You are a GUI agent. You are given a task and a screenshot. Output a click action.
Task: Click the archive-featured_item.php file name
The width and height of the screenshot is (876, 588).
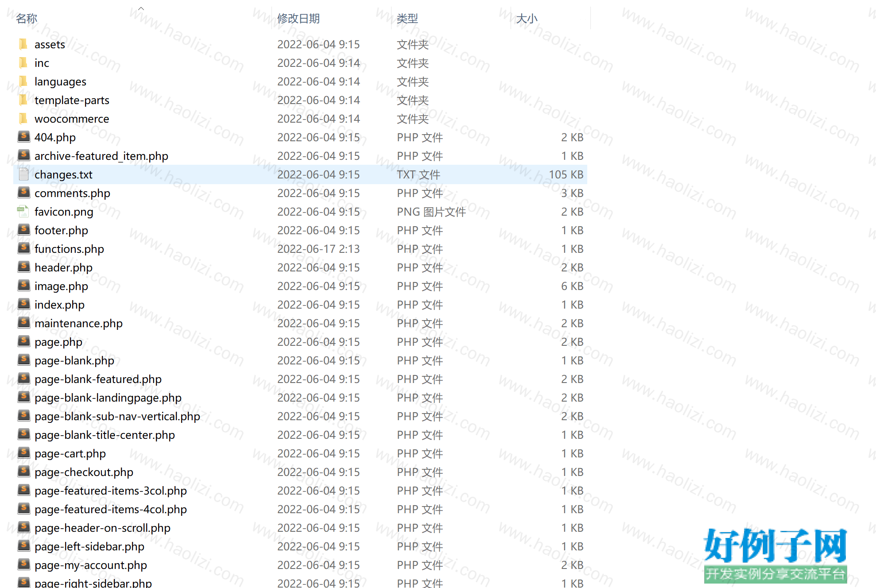coord(101,156)
